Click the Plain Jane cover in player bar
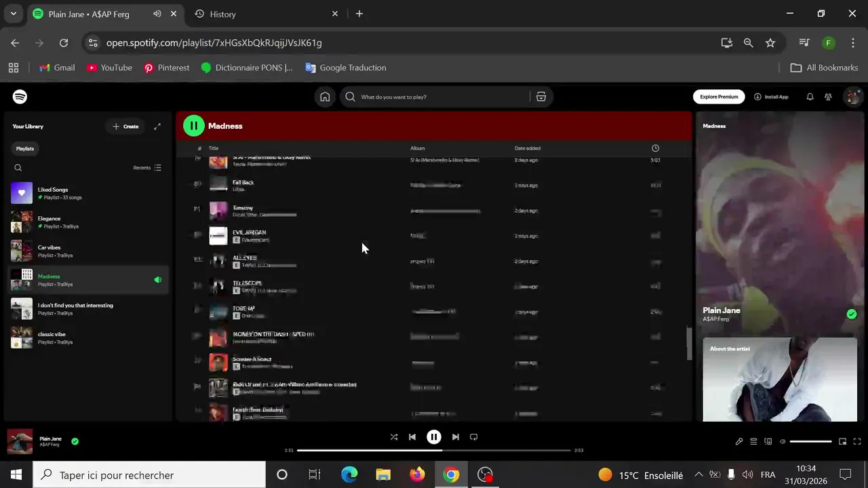Screen dimensions: 868x488 coord(20,441)
